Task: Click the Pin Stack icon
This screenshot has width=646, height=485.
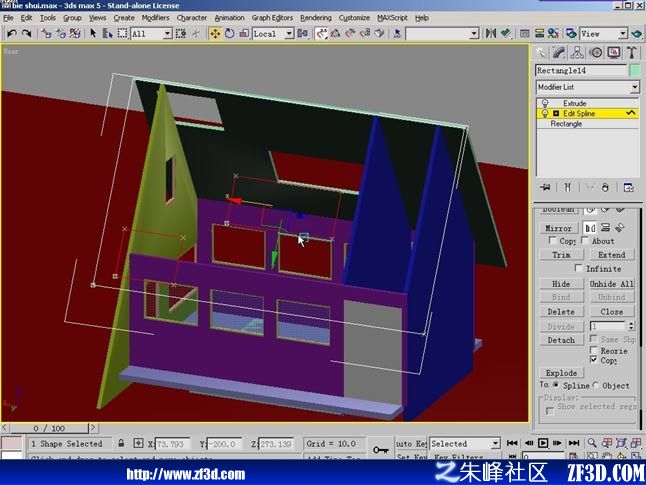Action: (x=545, y=187)
